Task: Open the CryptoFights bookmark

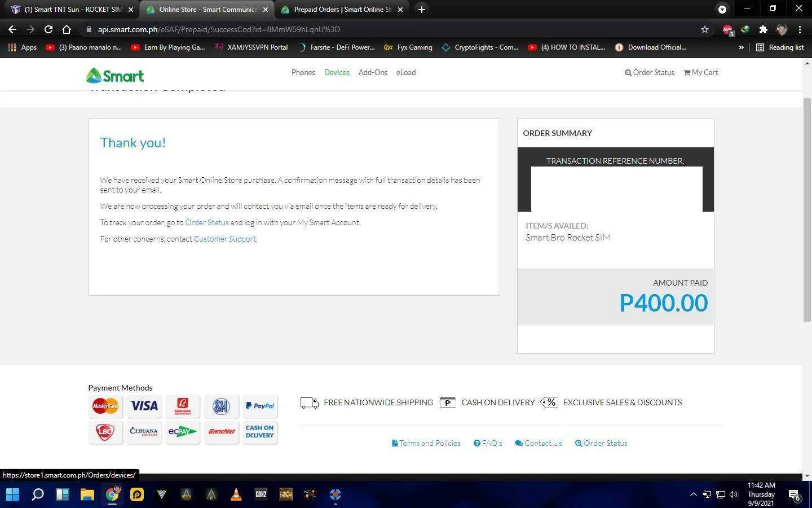Action: [480, 47]
